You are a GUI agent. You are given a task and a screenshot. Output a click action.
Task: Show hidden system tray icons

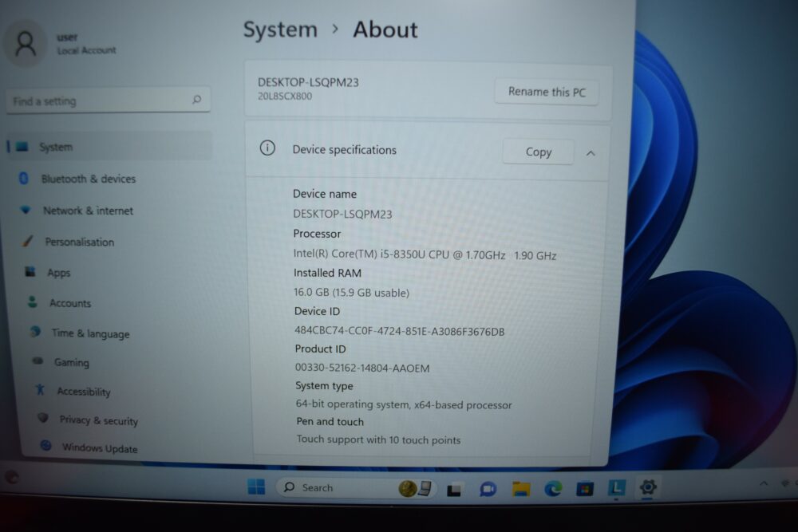click(764, 483)
